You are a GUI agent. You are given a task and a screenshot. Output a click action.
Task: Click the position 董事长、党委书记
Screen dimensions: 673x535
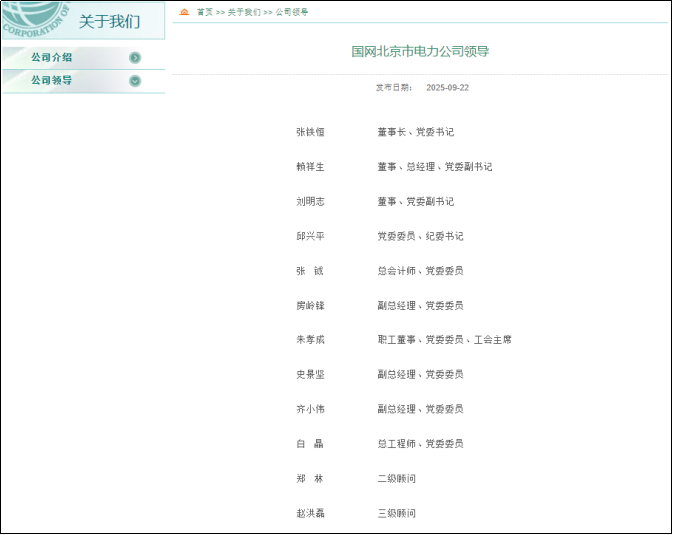pyautogui.click(x=415, y=132)
